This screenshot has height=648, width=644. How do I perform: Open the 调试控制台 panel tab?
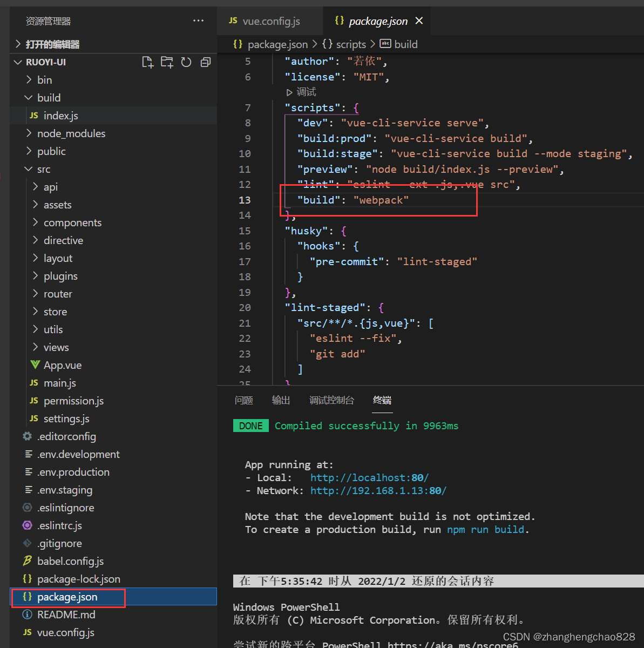click(331, 400)
